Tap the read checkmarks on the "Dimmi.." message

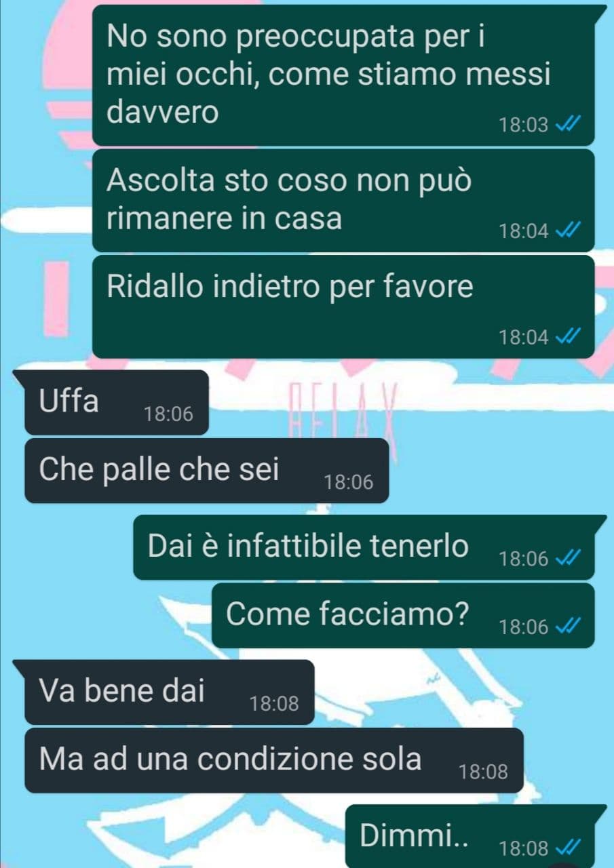tap(567, 848)
